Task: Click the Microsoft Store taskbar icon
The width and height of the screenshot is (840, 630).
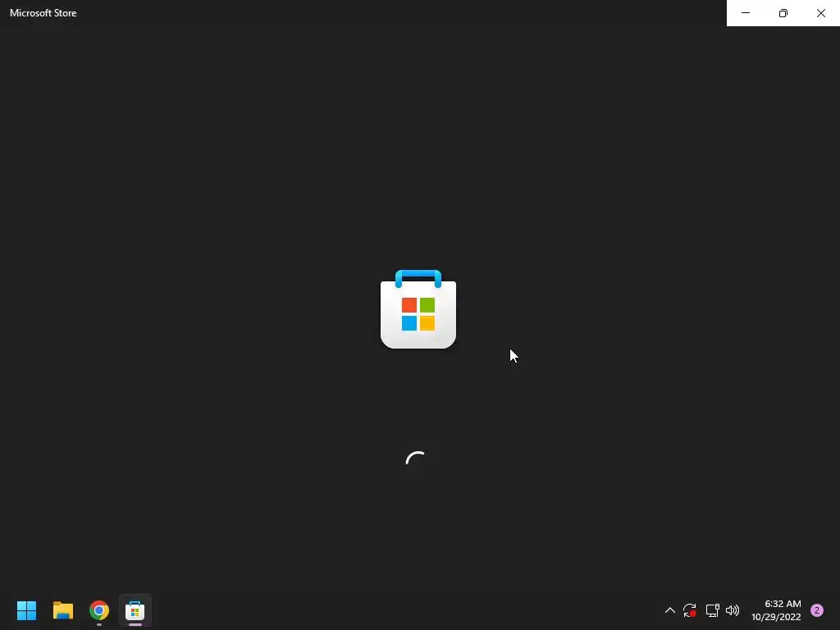Action: point(135,610)
